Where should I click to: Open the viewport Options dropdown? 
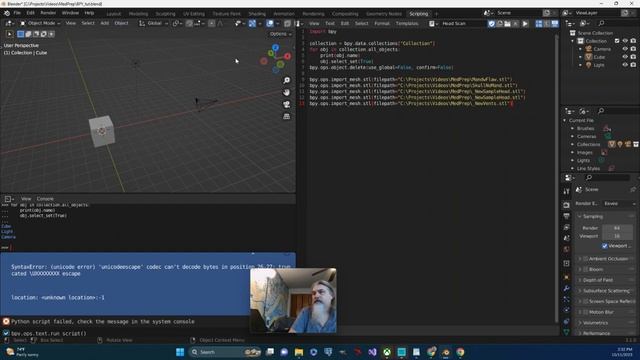click(280, 34)
